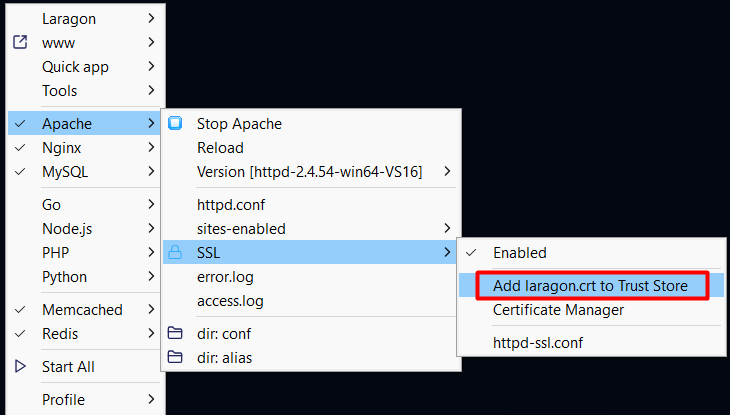Screen dimensions: 730x415
Task: Toggle the Nginx service checkmark
Action: click(20, 148)
